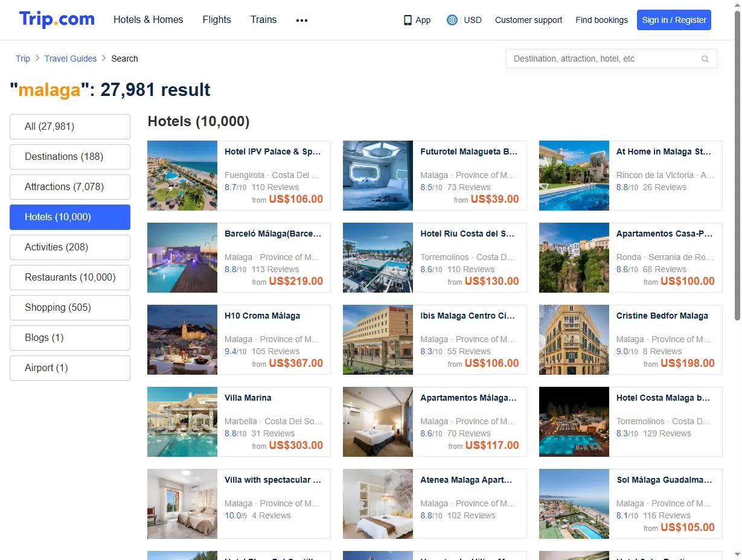The width and height of the screenshot is (742, 560).
Task: Click Find bookings
Action: (601, 20)
